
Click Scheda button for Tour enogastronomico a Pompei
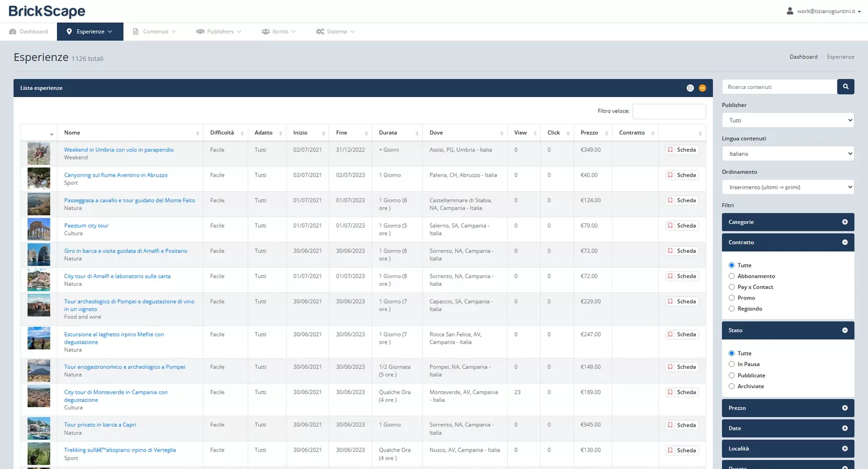click(x=682, y=367)
